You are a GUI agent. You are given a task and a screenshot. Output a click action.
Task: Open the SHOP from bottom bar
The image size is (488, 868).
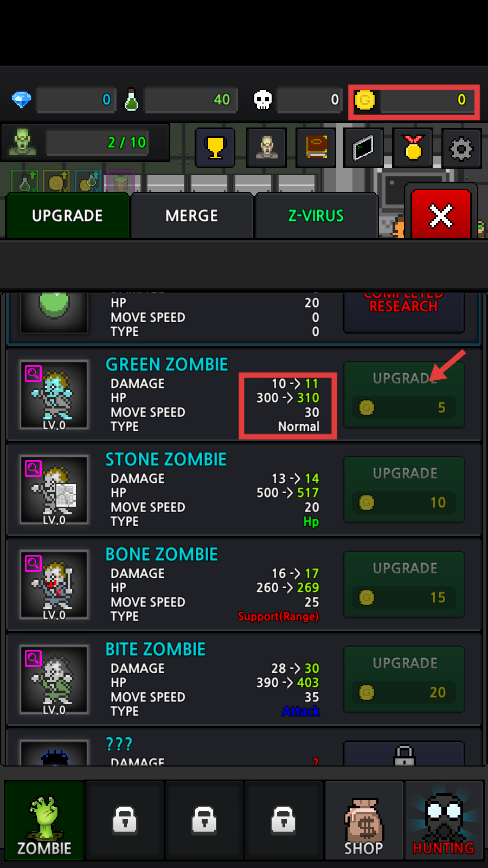pyautogui.click(x=364, y=821)
